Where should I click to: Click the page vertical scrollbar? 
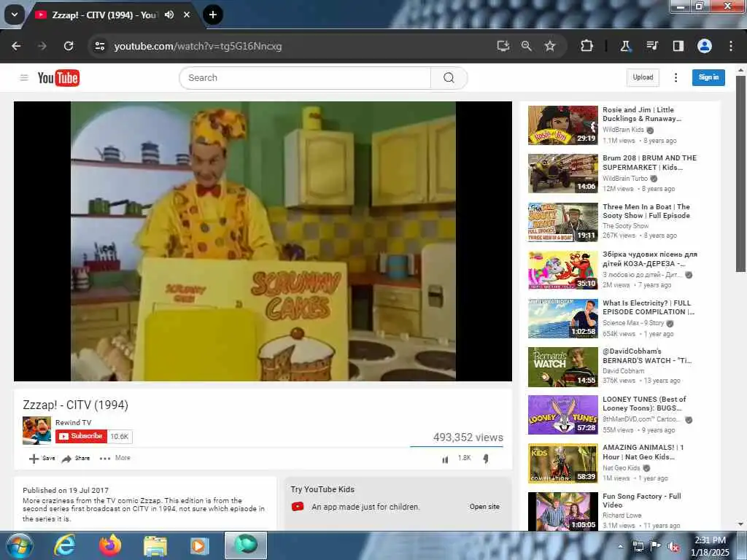tap(740, 174)
